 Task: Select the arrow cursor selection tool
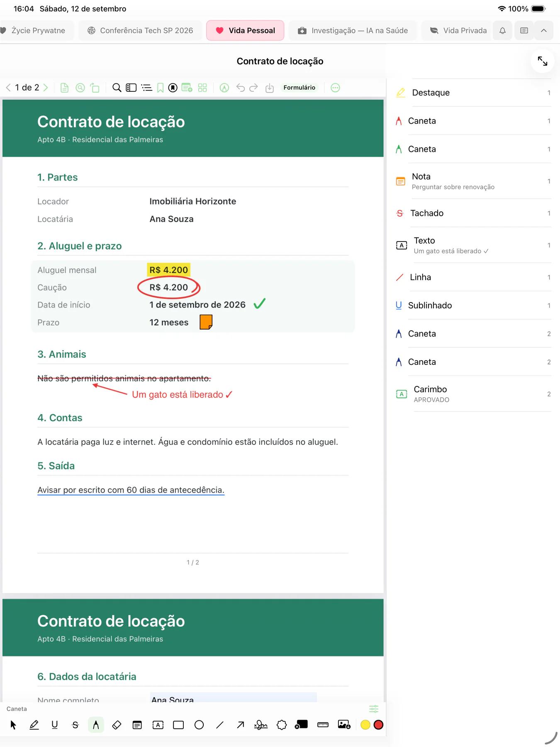tap(13, 725)
